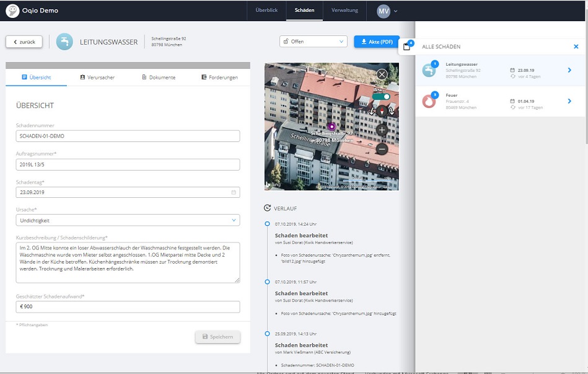Click the Leitungswasser faucet icon in header
Viewport: 588px width, 374px height.
(x=64, y=42)
